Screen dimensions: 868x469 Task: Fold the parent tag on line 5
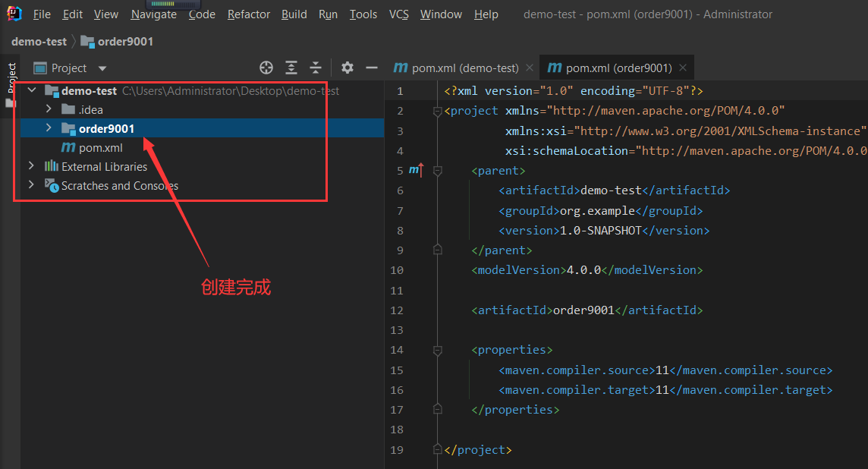tap(437, 171)
